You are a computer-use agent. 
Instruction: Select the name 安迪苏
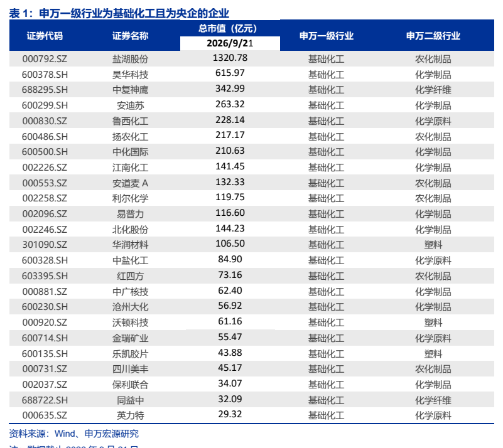tap(130, 105)
